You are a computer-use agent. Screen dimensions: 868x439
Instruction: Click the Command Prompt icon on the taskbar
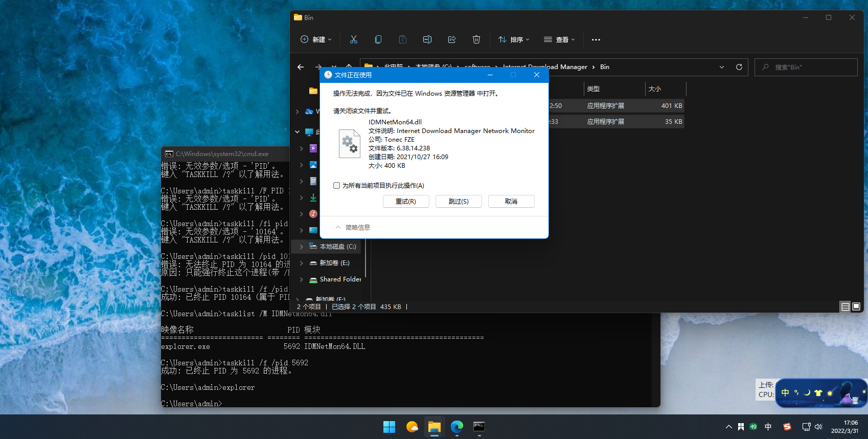pos(479,427)
